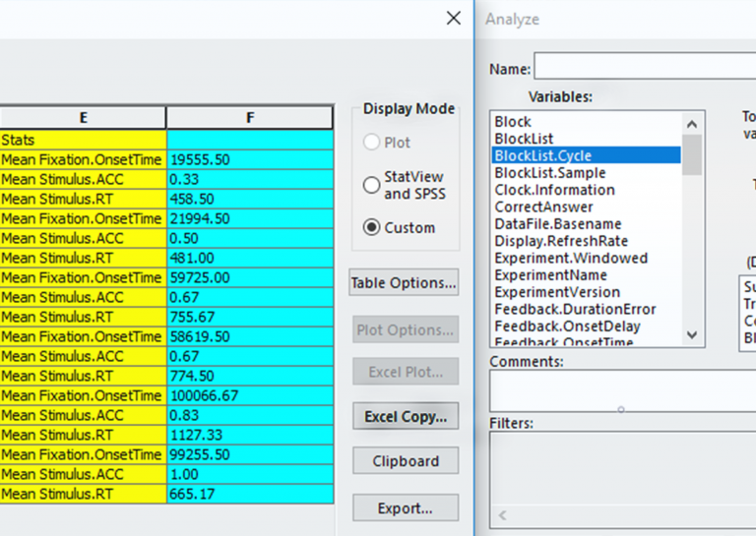Click cell with value 0.50
The height and width of the screenshot is (536, 756).
tap(250, 238)
